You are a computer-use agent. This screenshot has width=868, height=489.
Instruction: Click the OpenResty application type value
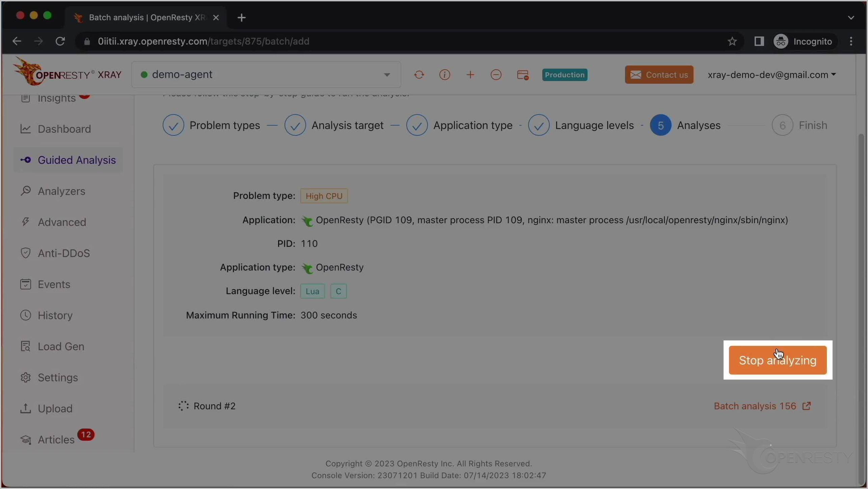pos(332,267)
